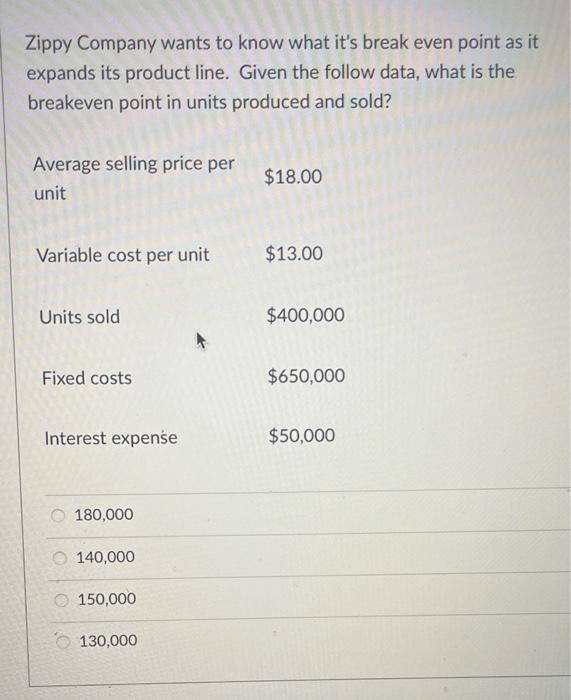
Task: Click the $18.00 selling price value
Action: (293, 177)
